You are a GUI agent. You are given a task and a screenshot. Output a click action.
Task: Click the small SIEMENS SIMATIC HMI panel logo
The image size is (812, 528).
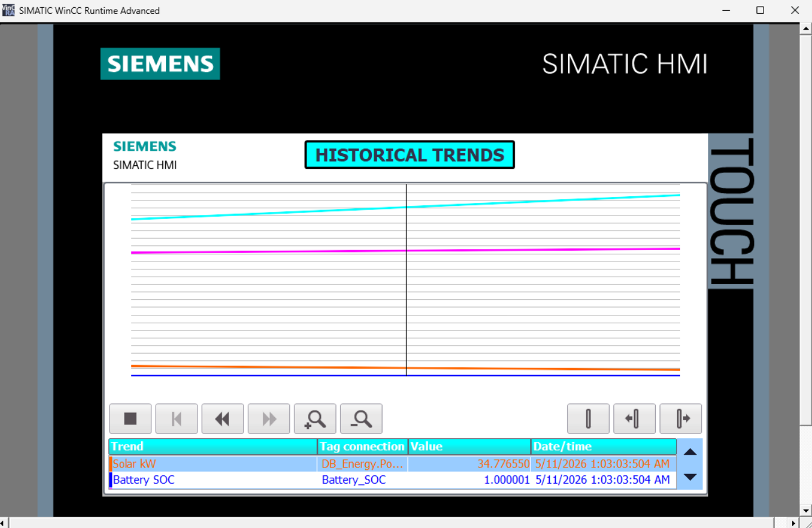pyautogui.click(x=145, y=155)
